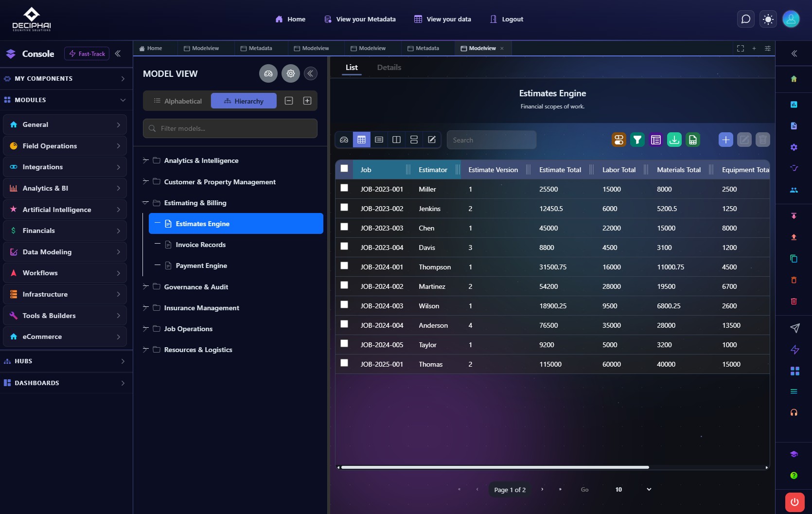Select the JOB-2023-003 row checkbox

[344, 227]
